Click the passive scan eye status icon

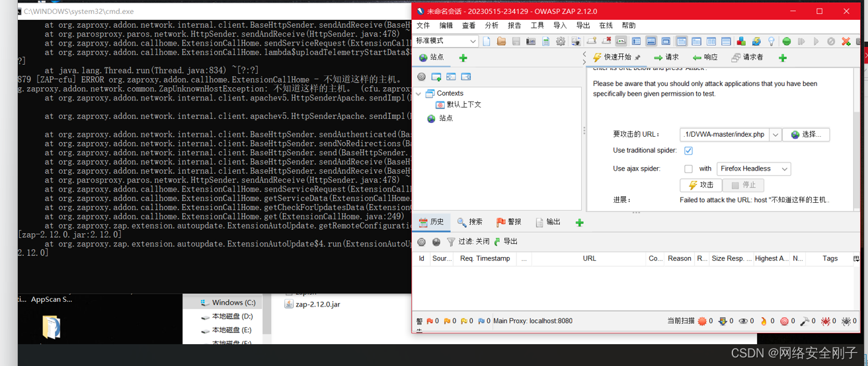coord(743,321)
